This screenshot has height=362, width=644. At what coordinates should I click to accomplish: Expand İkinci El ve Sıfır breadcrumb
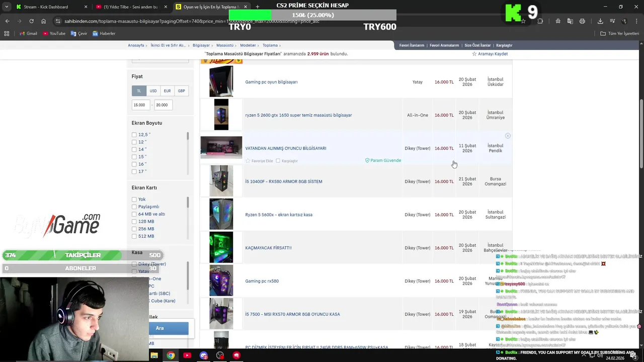coord(169,45)
